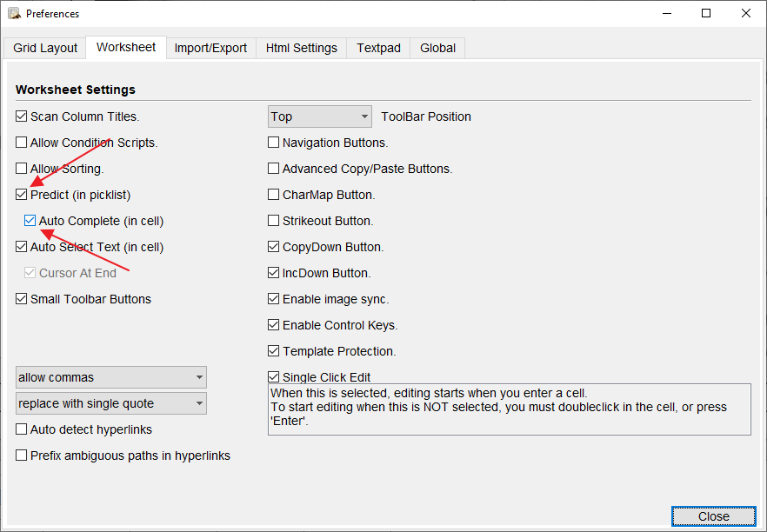Go to Html Settings tab

tap(301, 48)
